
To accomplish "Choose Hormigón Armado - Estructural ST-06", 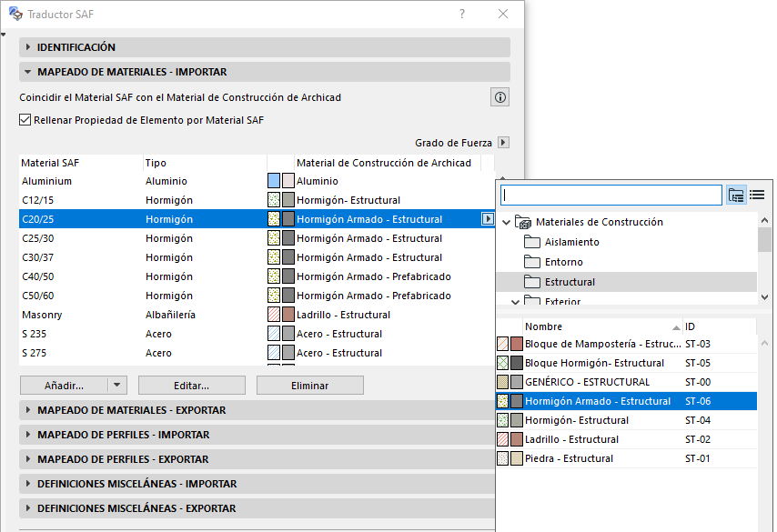I will point(626,401).
